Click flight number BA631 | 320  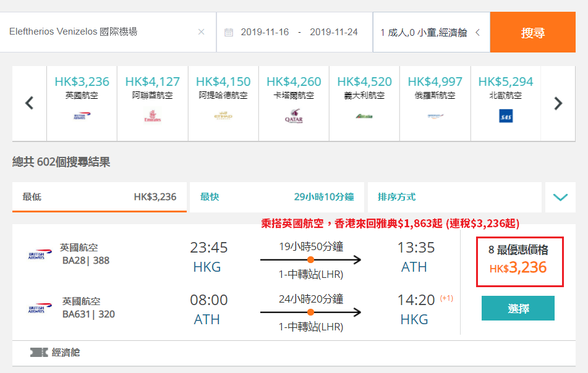coord(88,314)
